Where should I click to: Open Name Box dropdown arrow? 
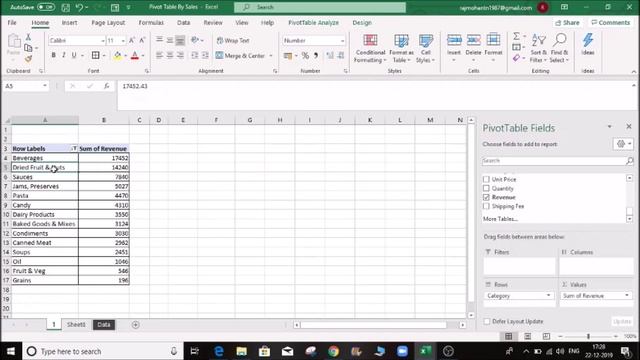pos(45,86)
